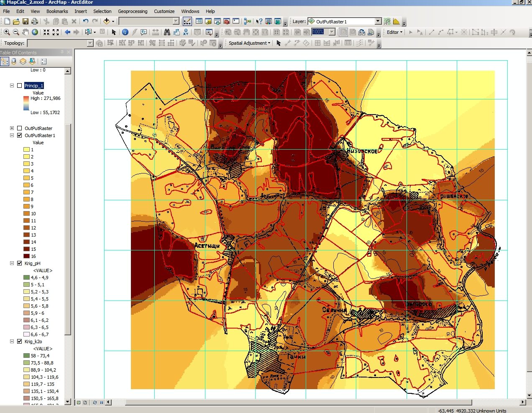This screenshot has height=413, width=532.
Task: Click the value 16 color swatch
Action: [26, 256]
